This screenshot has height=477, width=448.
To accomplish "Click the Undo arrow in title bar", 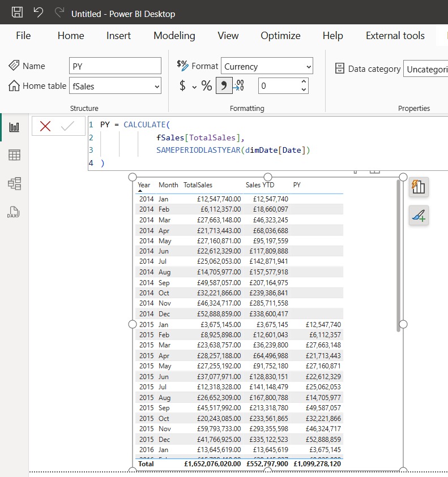I will click(x=39, y=12).
